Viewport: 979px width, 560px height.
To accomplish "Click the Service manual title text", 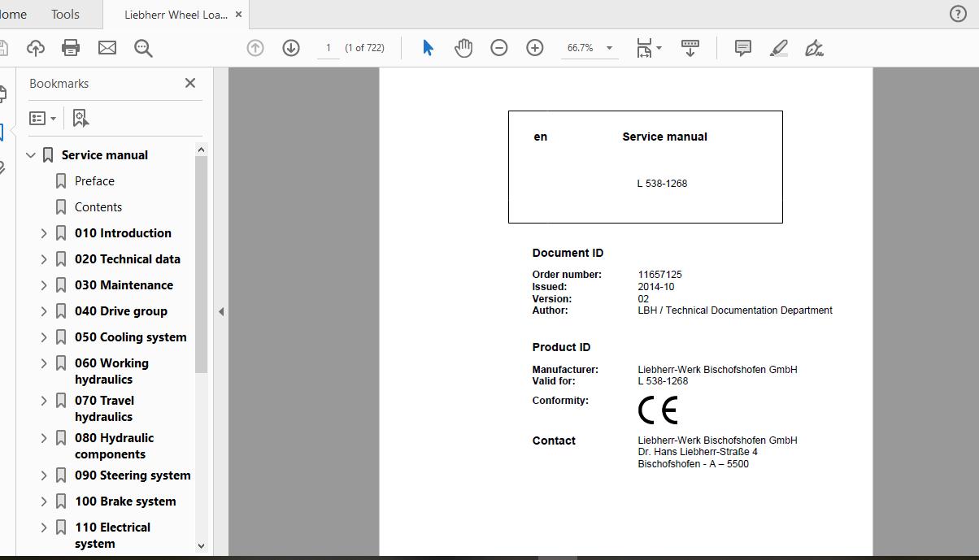I will [x=664, y=137].
